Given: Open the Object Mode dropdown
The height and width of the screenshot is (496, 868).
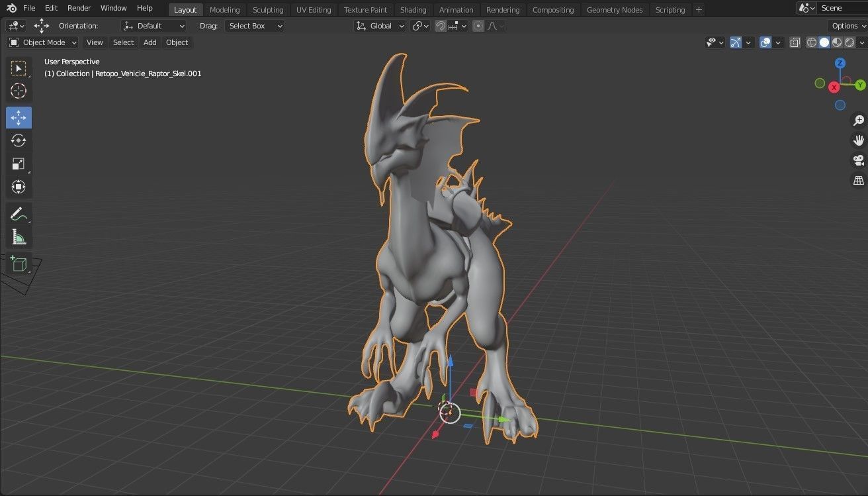Looking at the screenshot, I should [42, 42].
